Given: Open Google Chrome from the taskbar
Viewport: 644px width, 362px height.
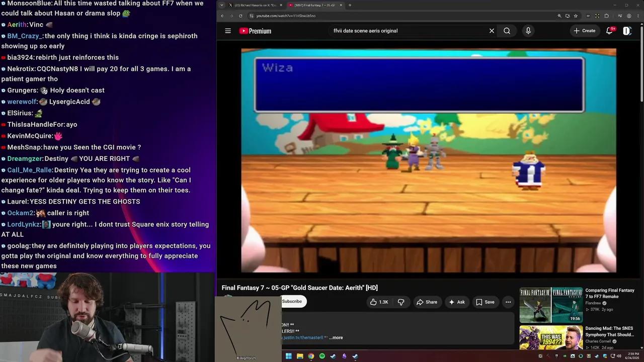Looking at the screenshot, I should [x=311, y=356].
